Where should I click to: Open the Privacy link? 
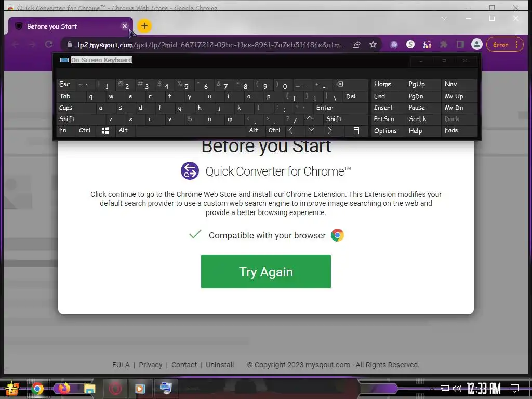tap(150, 365)
